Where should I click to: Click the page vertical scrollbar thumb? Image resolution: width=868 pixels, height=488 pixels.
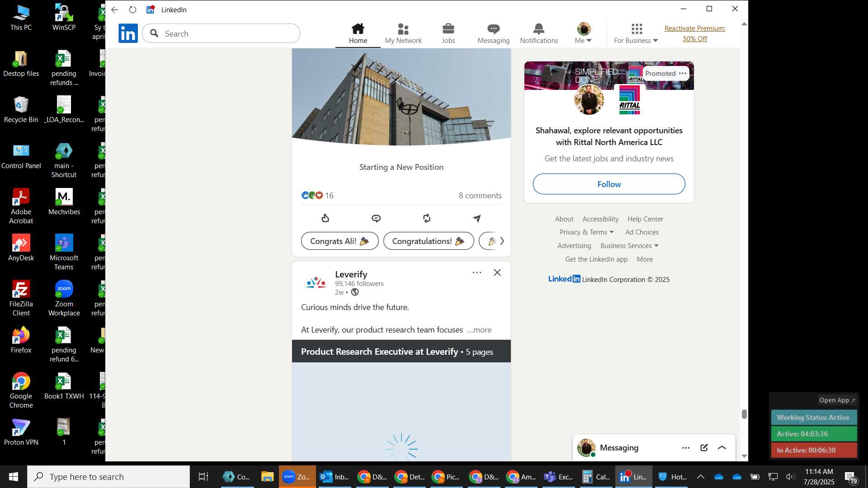[744, 414]
